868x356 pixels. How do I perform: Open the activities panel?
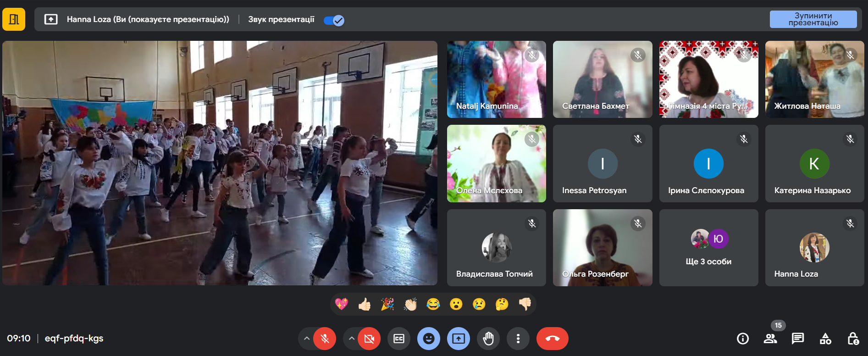(x=825, y=339)
